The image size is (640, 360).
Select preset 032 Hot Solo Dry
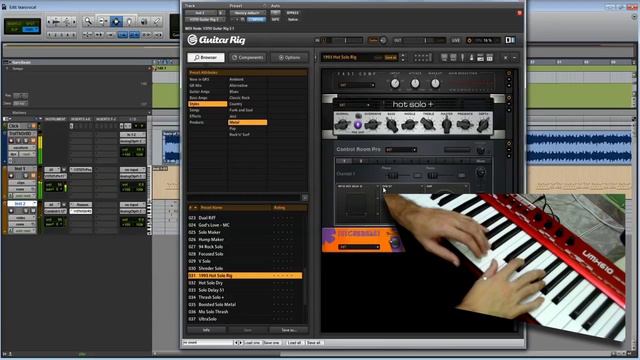pos(245,283)
